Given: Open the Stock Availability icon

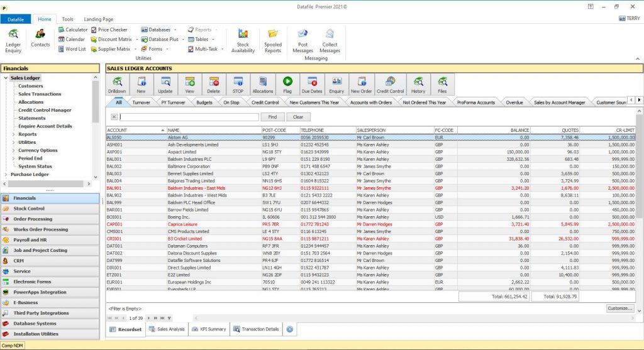Looking at the screenshot, I should point(243,41).
